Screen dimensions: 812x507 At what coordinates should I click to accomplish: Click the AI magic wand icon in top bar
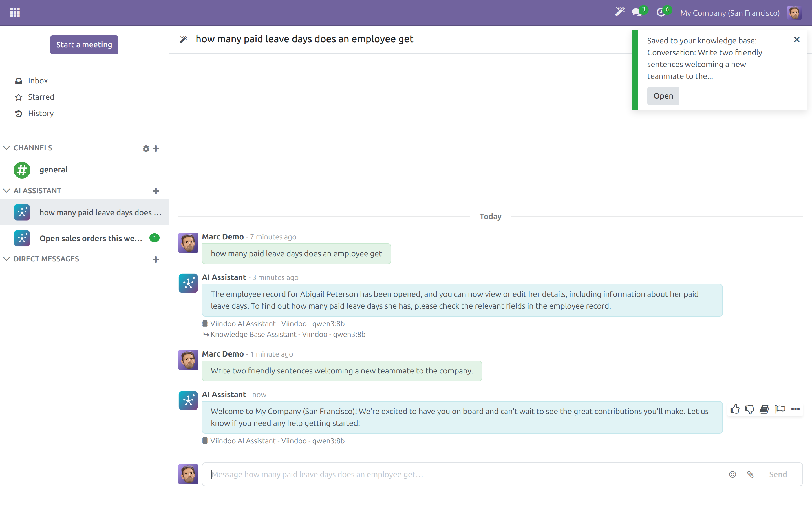[619, 12]
